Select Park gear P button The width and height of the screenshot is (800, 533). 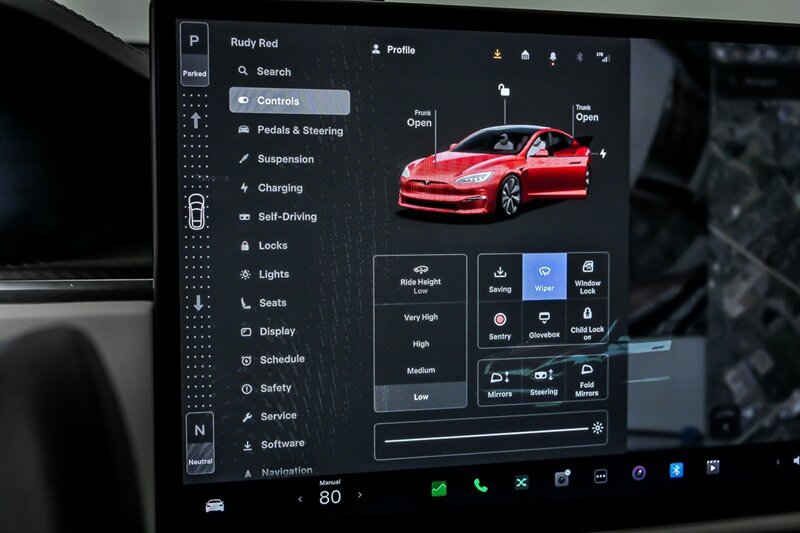point(194,54)
